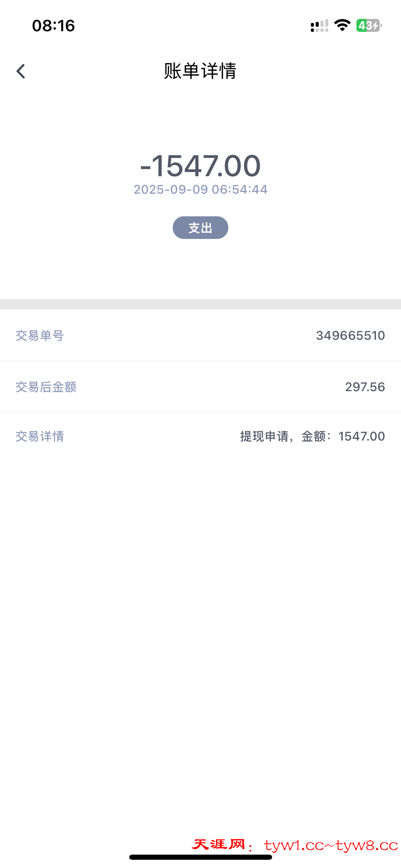Tap the 2025-09-09 06:54:44 timestamp
Viewport: 401px width, 868px height.
click(x=200, y=189)
